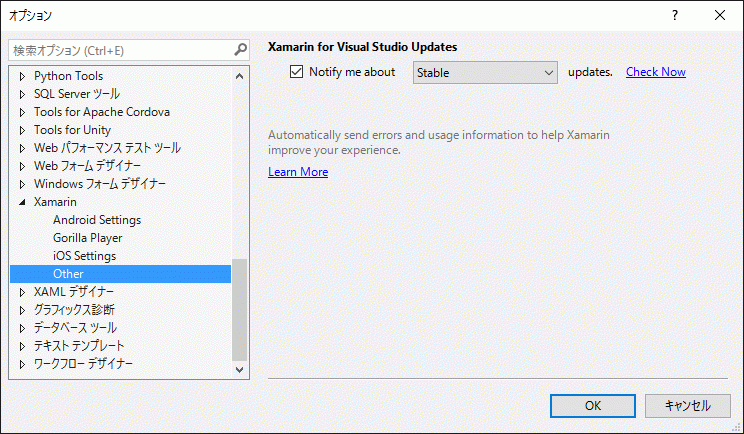The width and height of the screenshot is (744, 434).
Task: Select Gorilla Player tree item
Action: pos(87,238)
